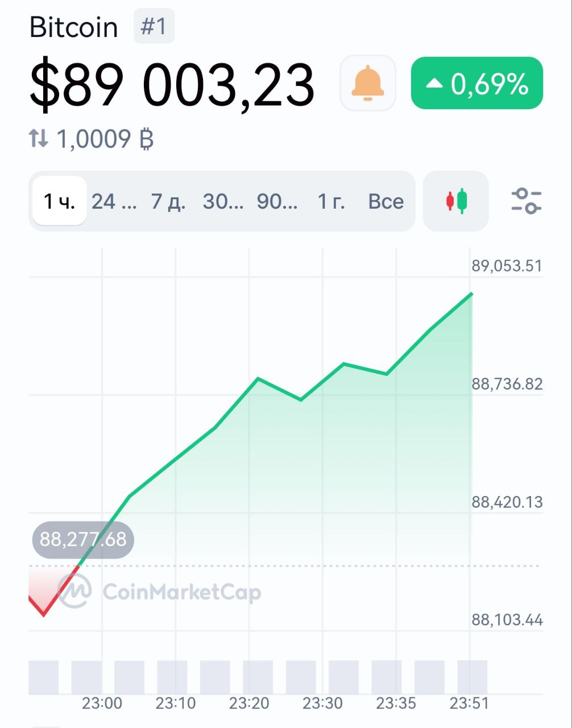Viewport: 572px width, 728px height.
Task: Tap the $89 003,23 price display
Action: [x=172, y=84]
